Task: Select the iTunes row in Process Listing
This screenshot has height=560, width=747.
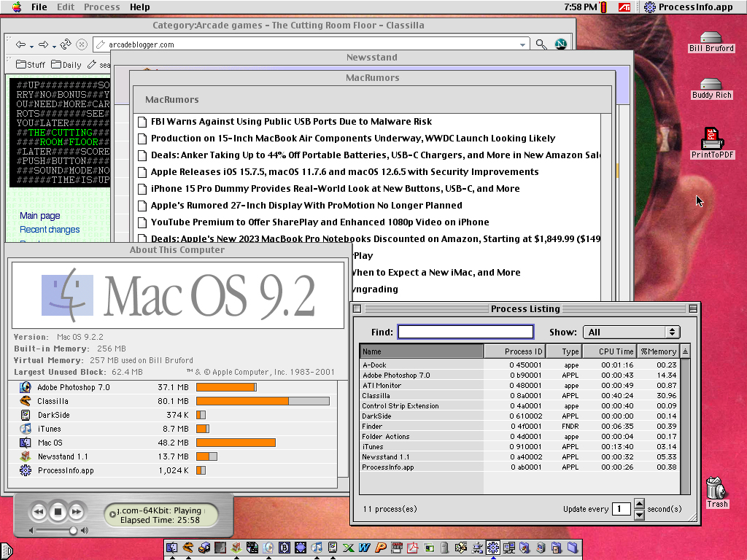Action: point(519,447)
